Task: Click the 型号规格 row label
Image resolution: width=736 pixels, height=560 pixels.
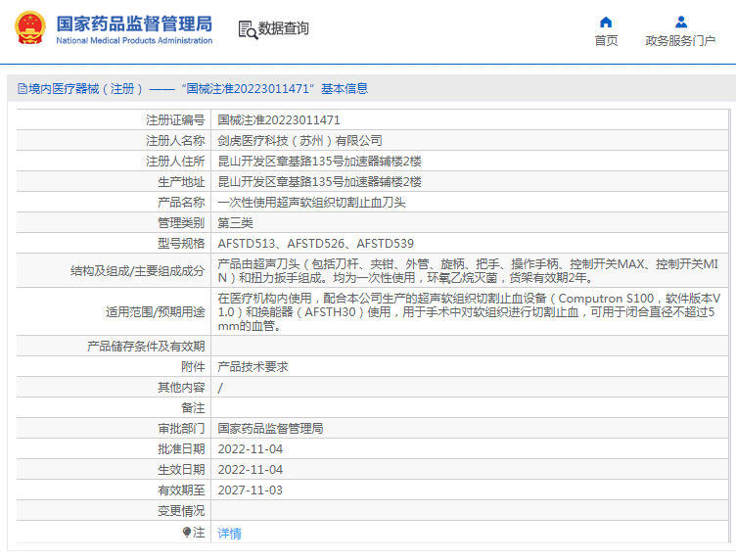Action: click(181, 244)
